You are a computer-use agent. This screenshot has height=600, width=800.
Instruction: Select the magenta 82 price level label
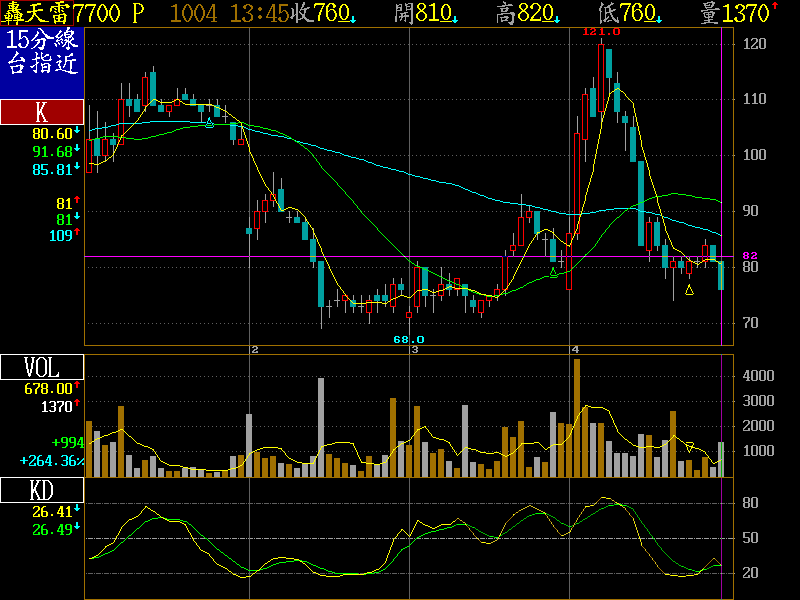click(750, 256)
